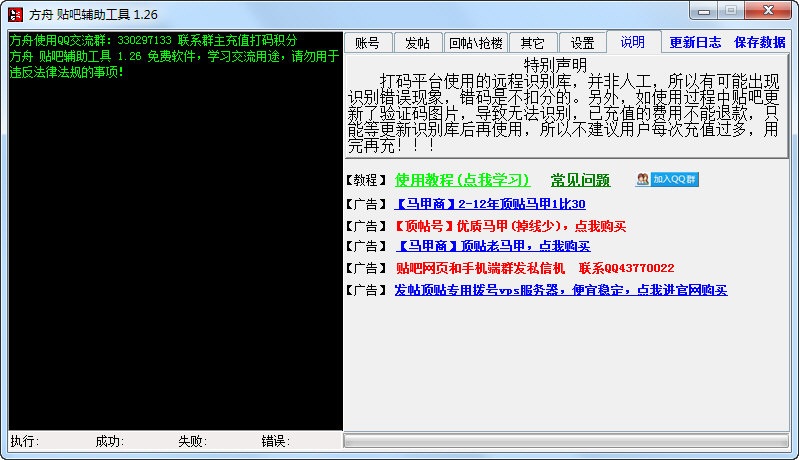Minimize the 方舟 贴吧辅助工具 window
The height and width of the screenshot is (460, 799).
[704, 11]
